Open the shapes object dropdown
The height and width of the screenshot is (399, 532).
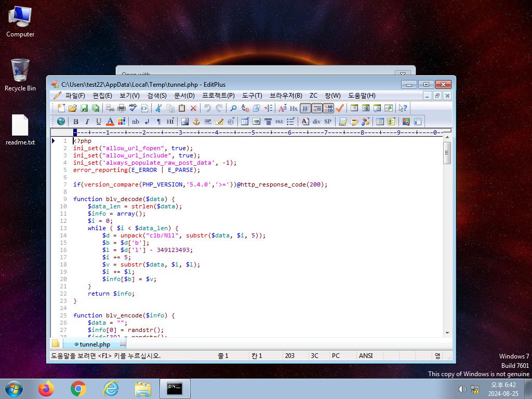click(365, 121)
